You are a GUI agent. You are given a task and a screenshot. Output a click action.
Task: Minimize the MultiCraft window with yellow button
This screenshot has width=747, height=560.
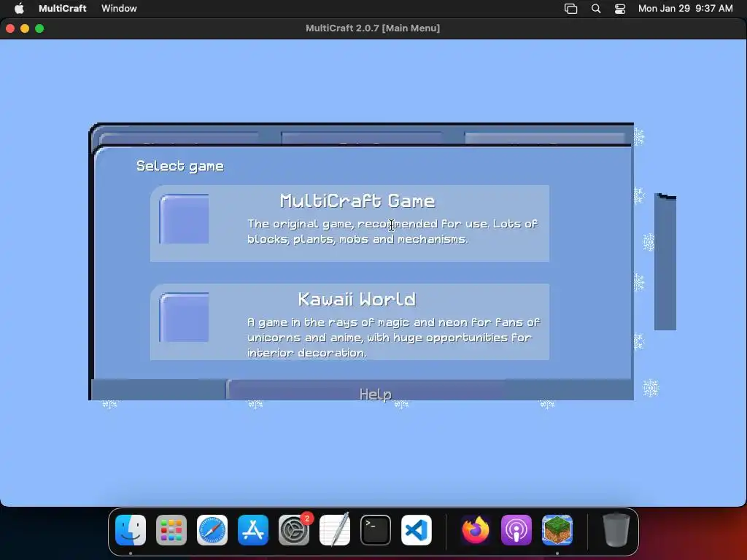pos(25,28)
